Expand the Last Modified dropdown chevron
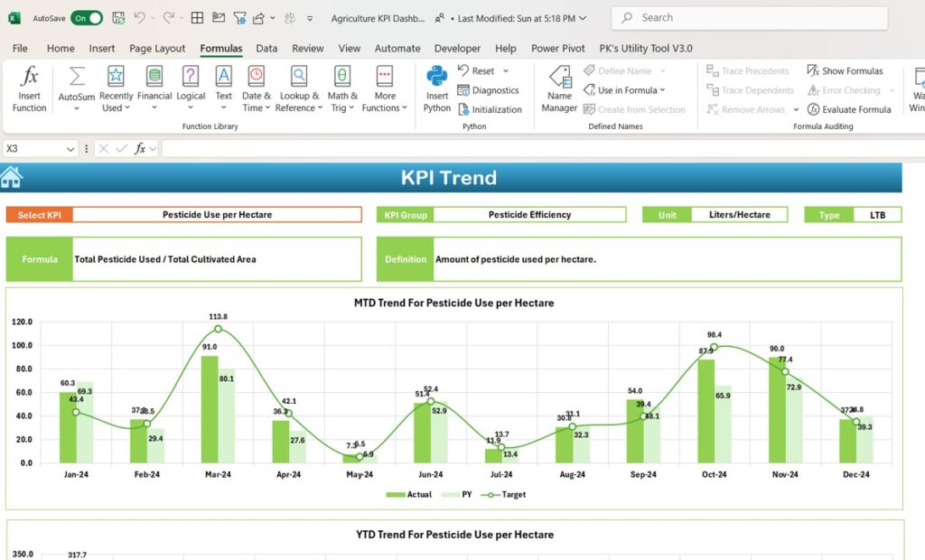Viewport: 925px width, 560px height. 583,18
